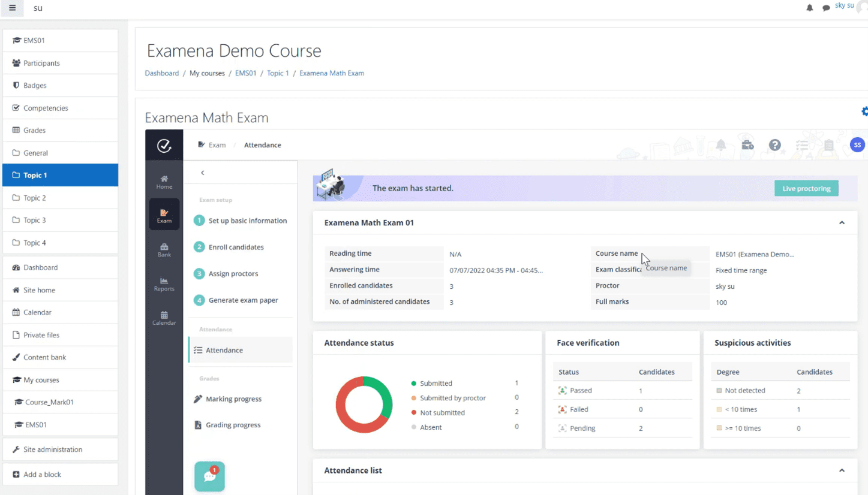Image resolution: width=868 pixels, height=495 pixels.
Task: Open Course_Mark01 course
Action: [x=60, y=402]
